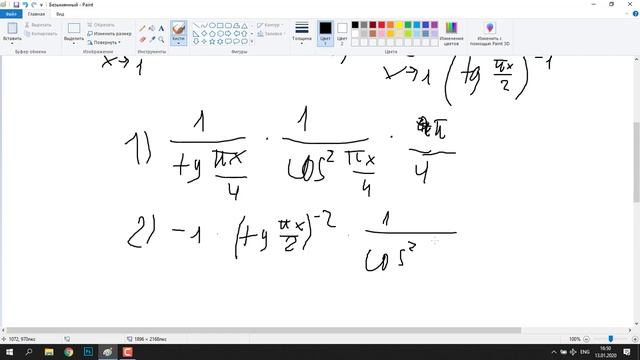Select the Magnifier tool
Screen dimensions: 640x360
[x=161, y=40]
